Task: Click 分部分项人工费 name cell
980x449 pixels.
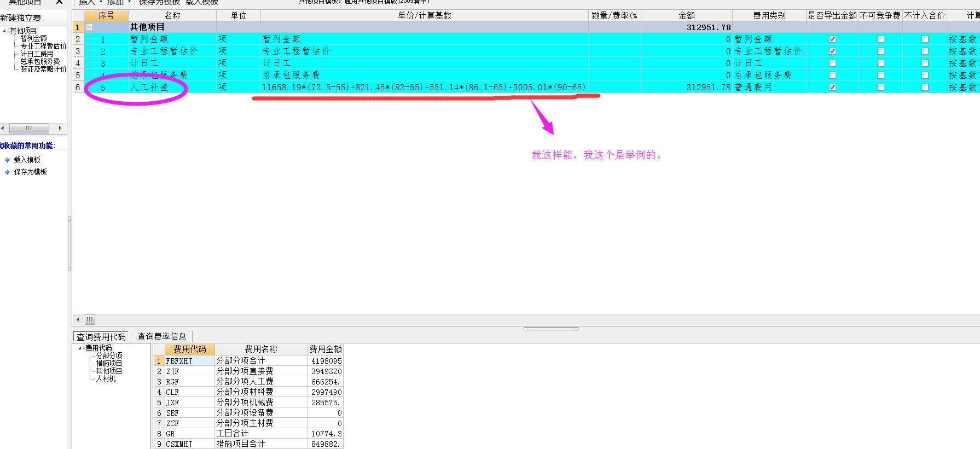Action: 261,382
